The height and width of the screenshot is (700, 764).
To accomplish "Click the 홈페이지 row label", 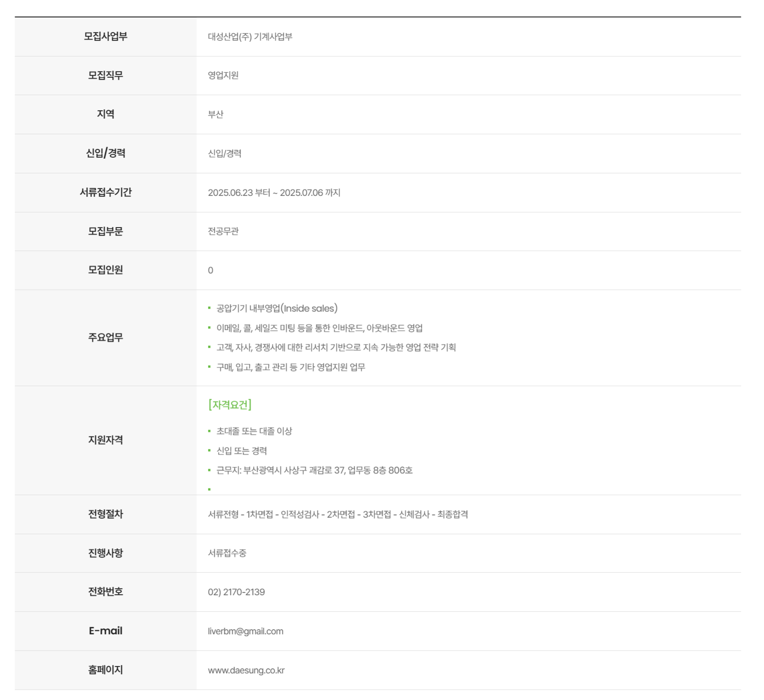I will (105, 670).
